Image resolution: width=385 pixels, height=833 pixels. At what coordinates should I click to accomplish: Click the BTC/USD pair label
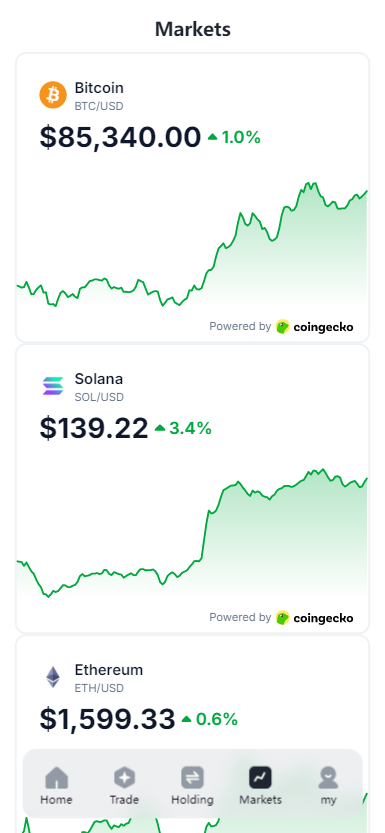pyautogui.click(x=99, y=106)
